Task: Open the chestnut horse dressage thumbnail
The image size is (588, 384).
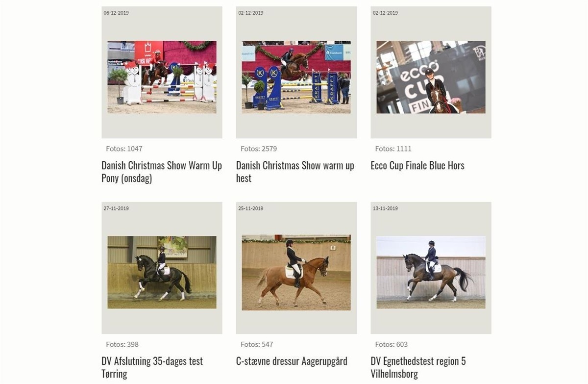Action: click(x=296, y=272)
